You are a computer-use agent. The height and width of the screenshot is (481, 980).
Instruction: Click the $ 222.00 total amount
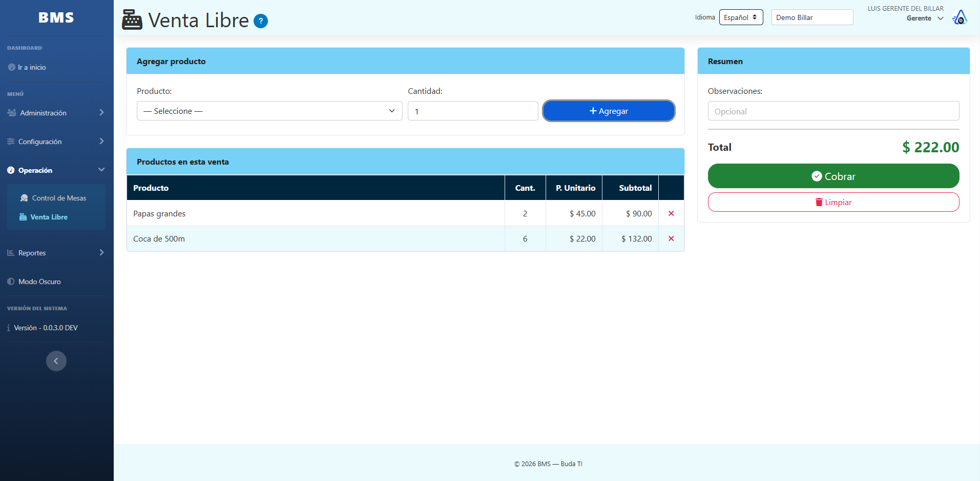(930, 147)
